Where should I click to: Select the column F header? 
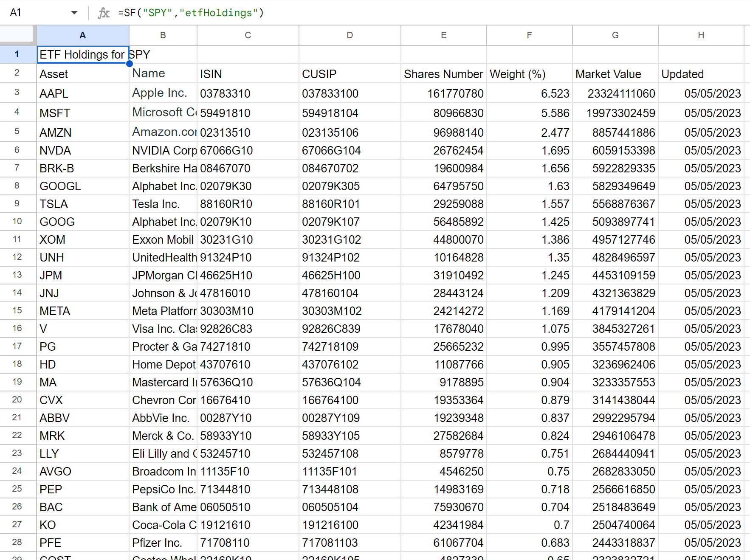coord(530,35)
